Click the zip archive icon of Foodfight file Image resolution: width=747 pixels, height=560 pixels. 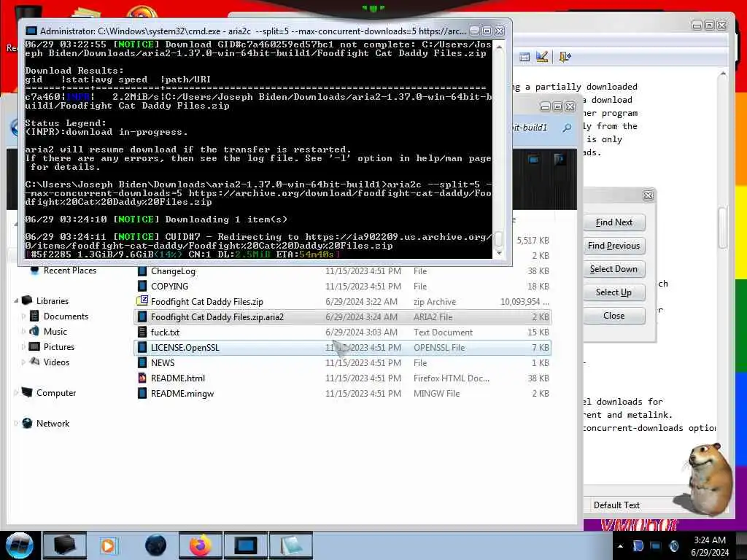pyautogui.click(x=142, y=301)
